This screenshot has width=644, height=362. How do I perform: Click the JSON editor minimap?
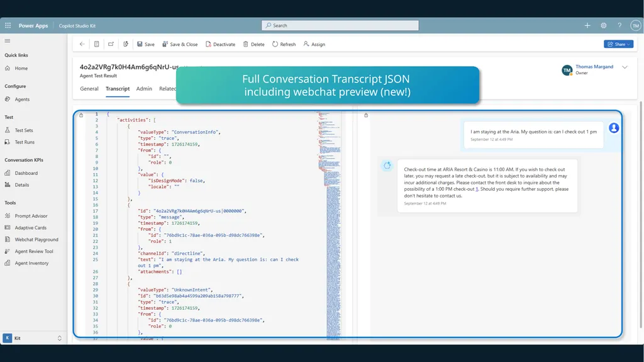329,224
